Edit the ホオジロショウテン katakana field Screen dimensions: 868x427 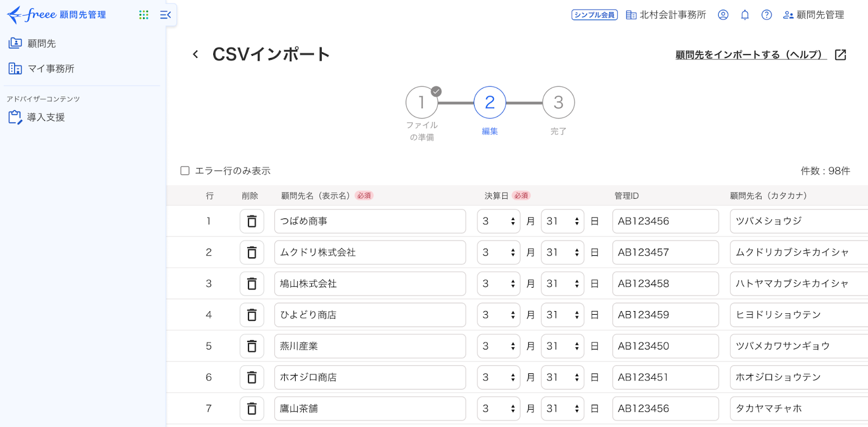click(x=799, y=377)
